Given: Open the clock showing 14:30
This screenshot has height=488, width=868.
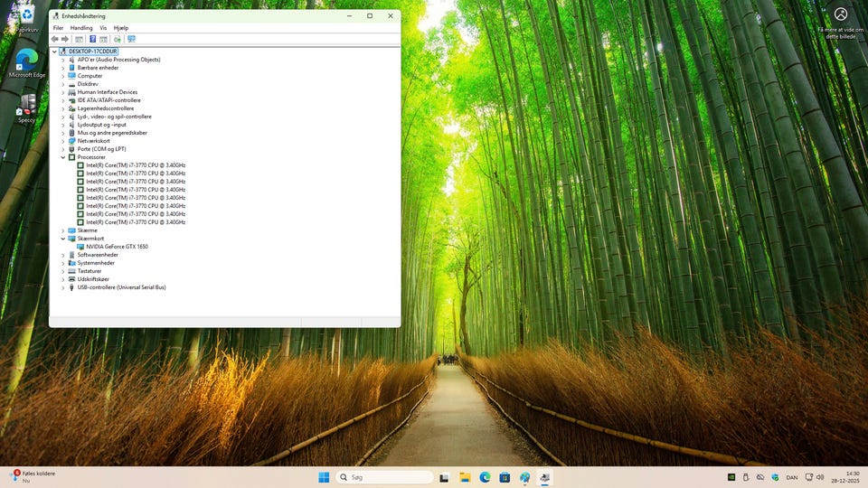Looking at the screenshot, I should [845, 477].
